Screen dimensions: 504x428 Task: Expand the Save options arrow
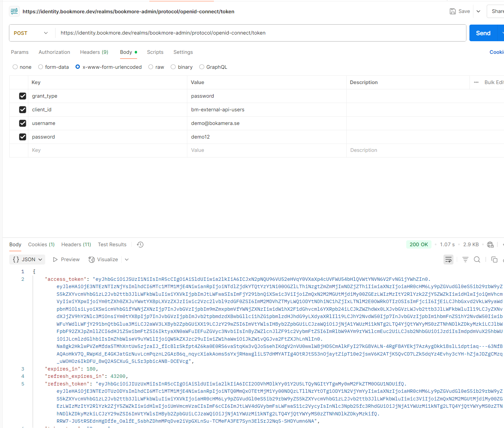click(x=478, y=11)
